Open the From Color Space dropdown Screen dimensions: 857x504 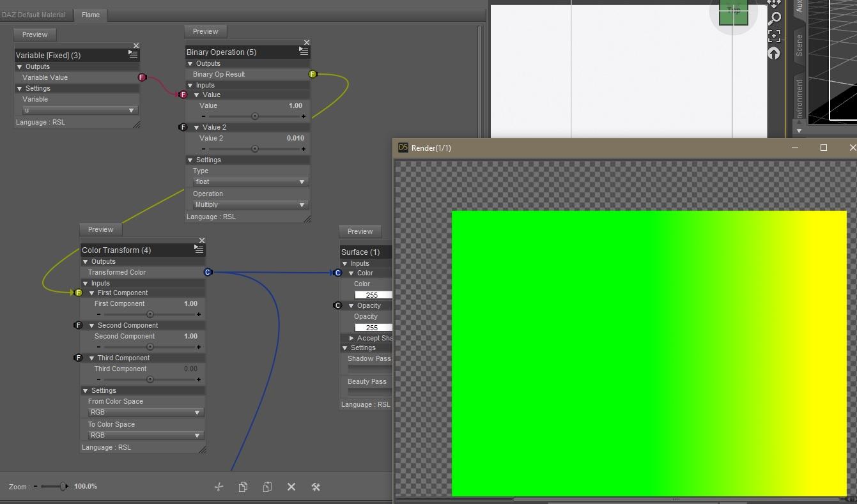coord(146,413)
